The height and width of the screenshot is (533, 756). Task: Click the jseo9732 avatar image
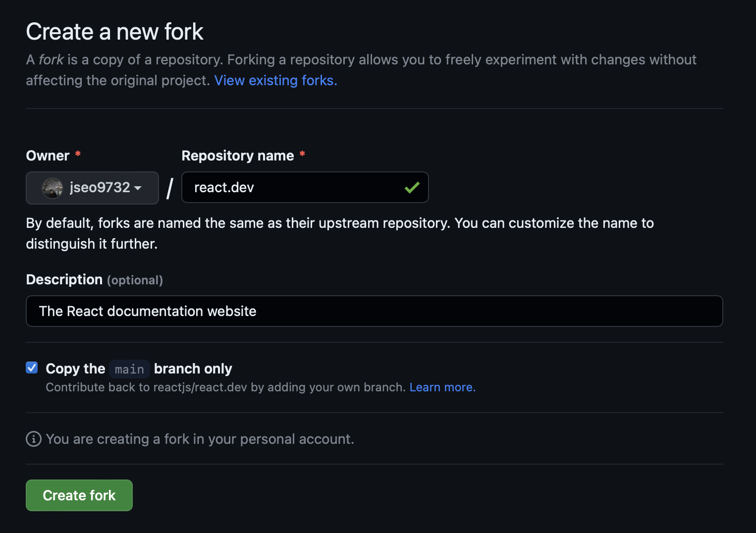pyautogui.click(x=53, y=188)
